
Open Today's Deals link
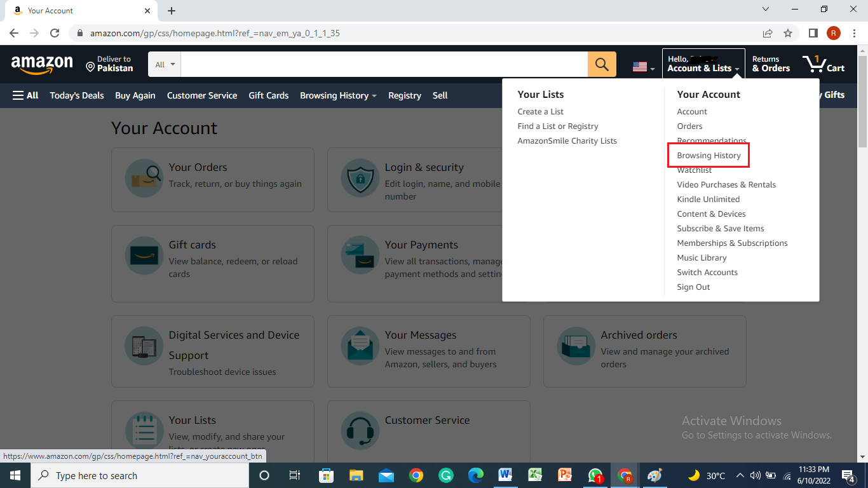tap(77, 95)
